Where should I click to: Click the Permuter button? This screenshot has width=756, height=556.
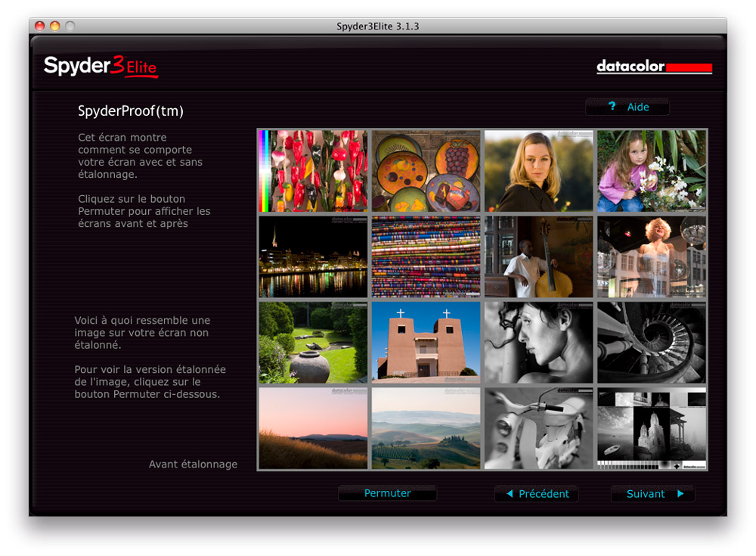tap(387, 493)
